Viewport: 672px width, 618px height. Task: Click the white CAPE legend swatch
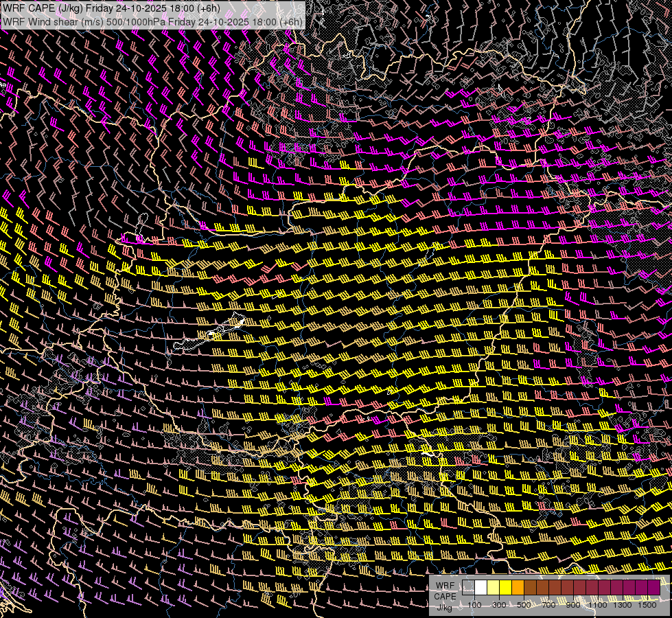click(x=481, y=588)
